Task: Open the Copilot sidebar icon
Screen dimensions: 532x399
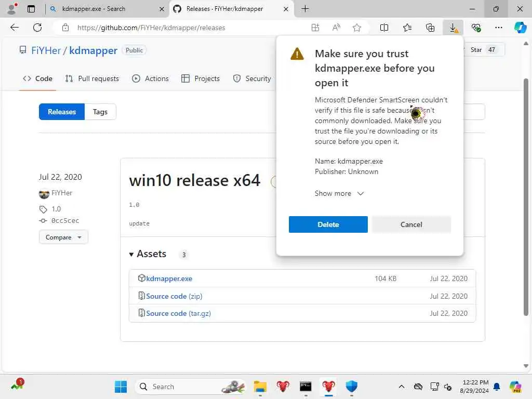Action: (520, 28)
